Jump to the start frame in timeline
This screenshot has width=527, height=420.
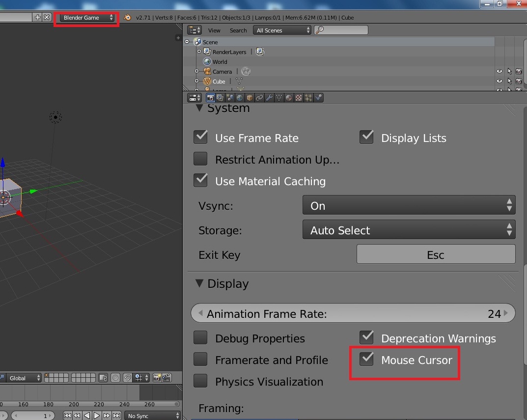click(x=67, y=416)
